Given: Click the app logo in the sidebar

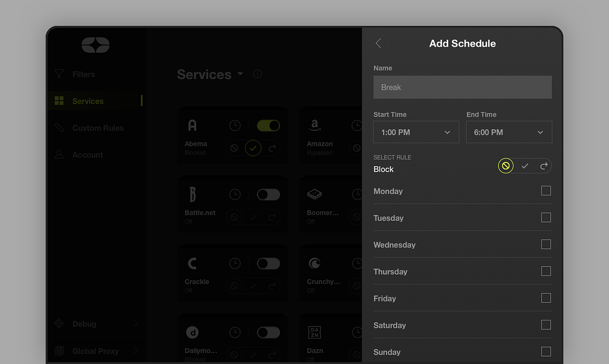Looking at the screenshot, I should click(x=95, y=45).
